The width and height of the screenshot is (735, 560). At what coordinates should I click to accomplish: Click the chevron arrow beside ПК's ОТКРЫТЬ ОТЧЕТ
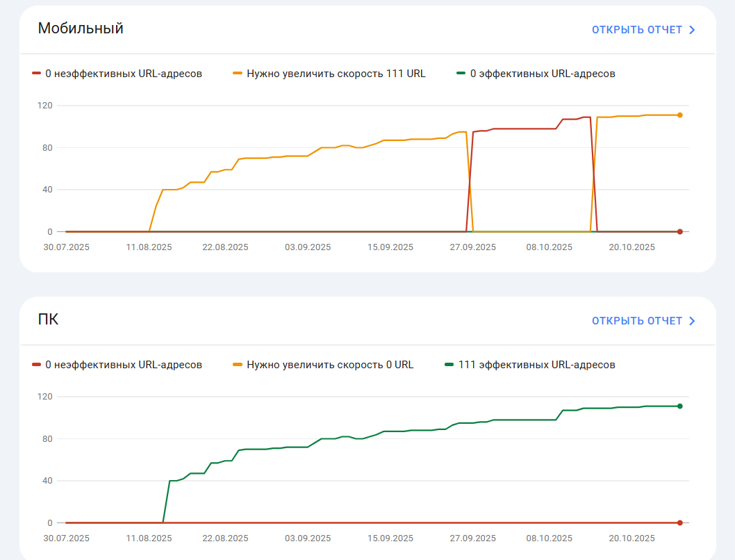[692, 321]
